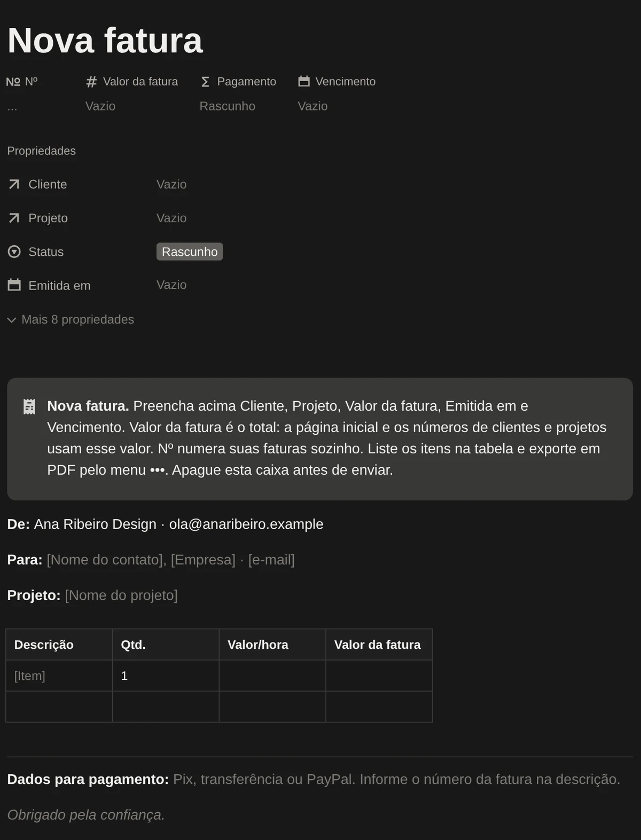
Task: Open the Rascunho status tag dropdown
Action: [x=190, y=252]
